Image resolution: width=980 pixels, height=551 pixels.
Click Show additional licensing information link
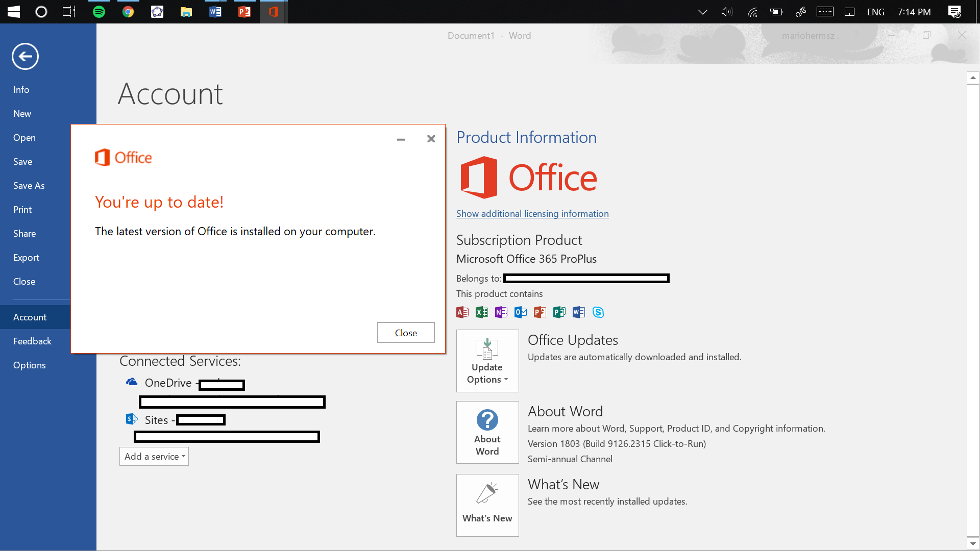(533, 213)
